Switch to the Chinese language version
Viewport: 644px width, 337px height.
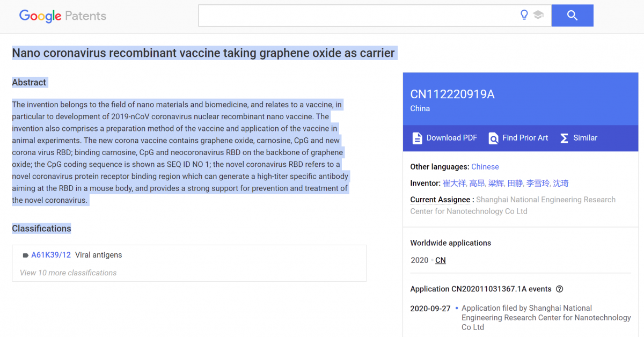[x=485, y=167]
